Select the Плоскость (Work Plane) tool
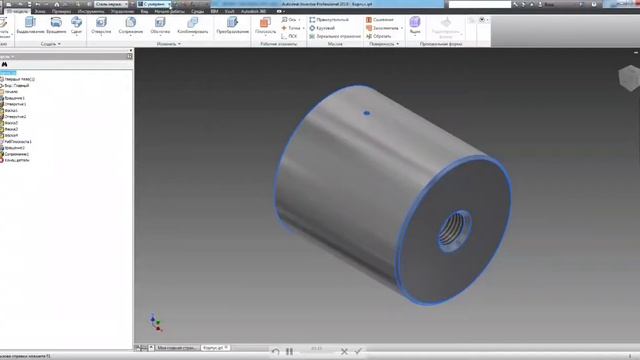 (x=265, y=25)
